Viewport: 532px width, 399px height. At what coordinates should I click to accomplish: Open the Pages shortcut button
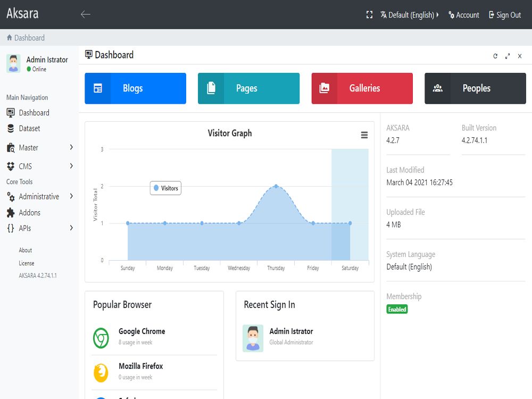(248, 88)
